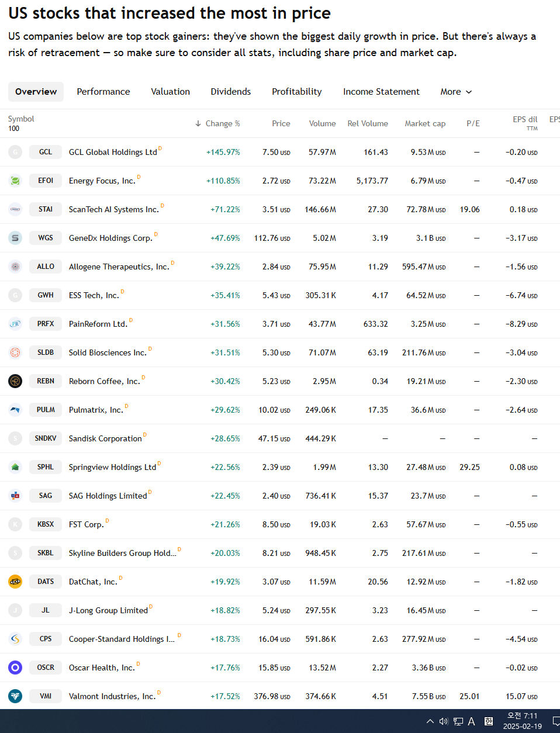Screen dimensions: 560x733
Task: Click the 112.76 USD price cell
Action: [272, 238]
